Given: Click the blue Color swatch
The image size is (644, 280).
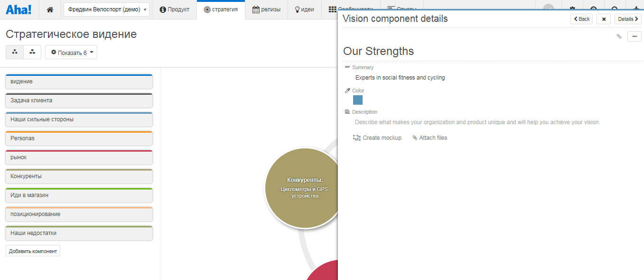Looking at the screenshot, I should (358, 100).
